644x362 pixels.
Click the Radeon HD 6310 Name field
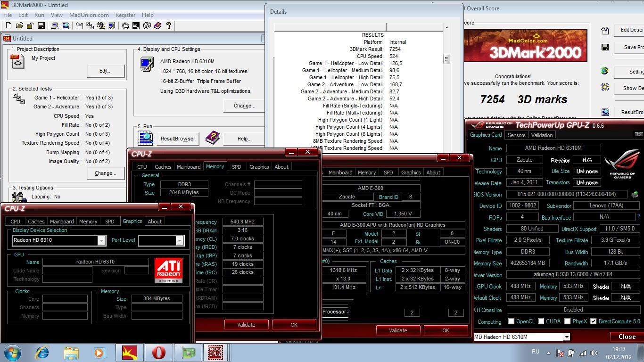click(x=96, y=262)
